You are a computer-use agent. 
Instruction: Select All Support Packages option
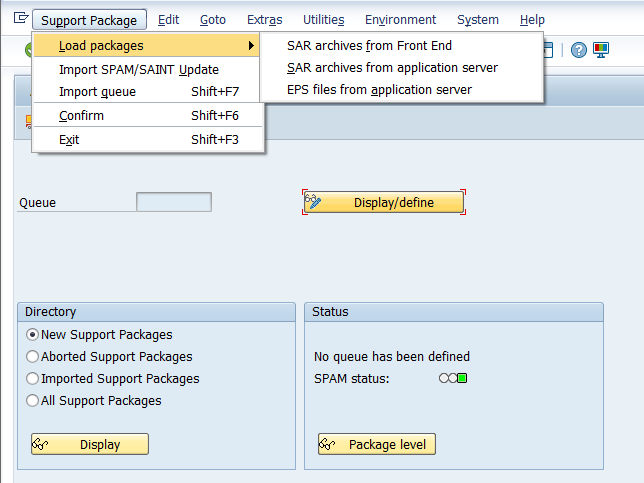pyautogui.click(x=32, y=400)
